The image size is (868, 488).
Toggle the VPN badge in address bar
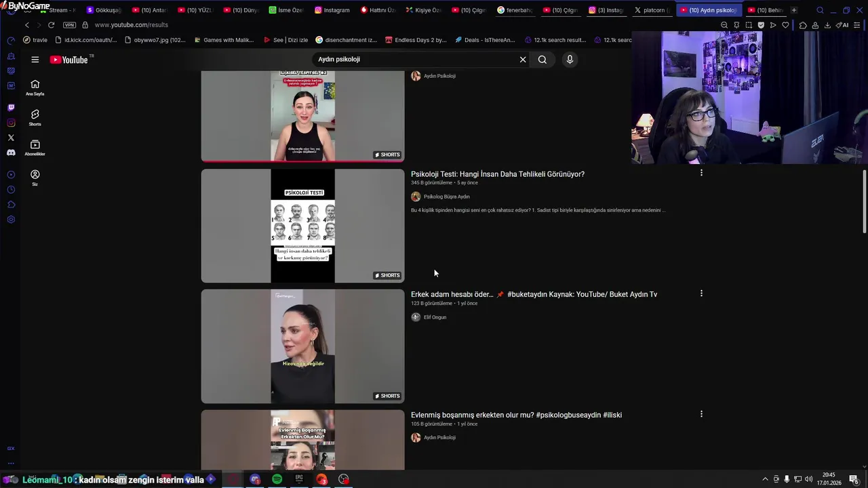[x=69, y=25]
